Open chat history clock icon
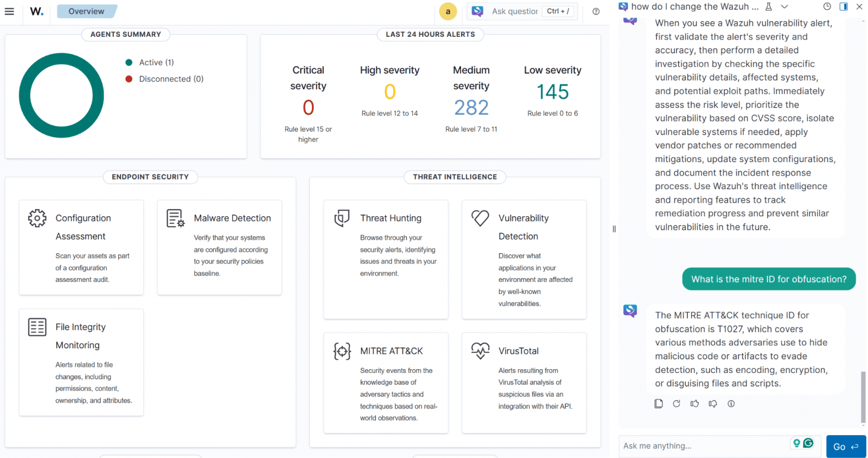This screenshot has width=868, height=458. tap(827, 7)
